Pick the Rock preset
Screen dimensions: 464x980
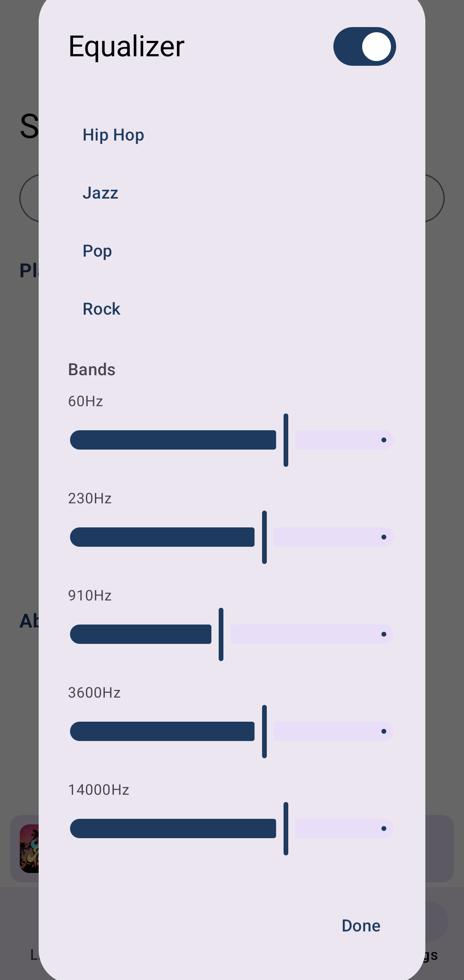pyautogui.click(x=101, y=309)
